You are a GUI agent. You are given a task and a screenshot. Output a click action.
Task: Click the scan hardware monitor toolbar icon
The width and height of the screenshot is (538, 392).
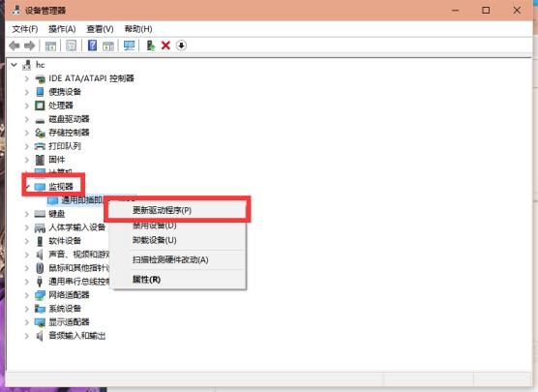point(129,45)
